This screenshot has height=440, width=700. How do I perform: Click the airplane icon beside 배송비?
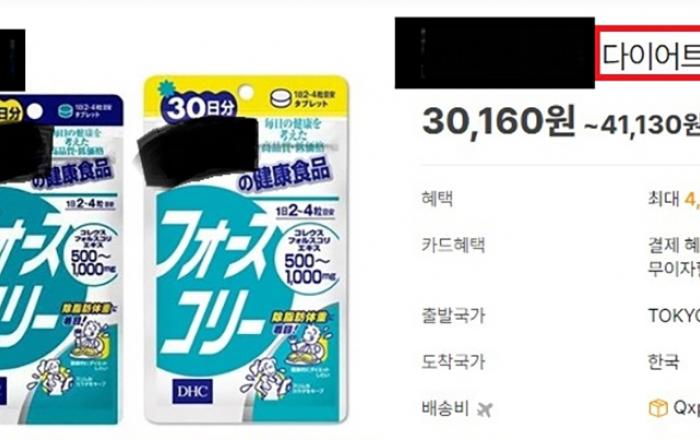(x=484, y=409)
